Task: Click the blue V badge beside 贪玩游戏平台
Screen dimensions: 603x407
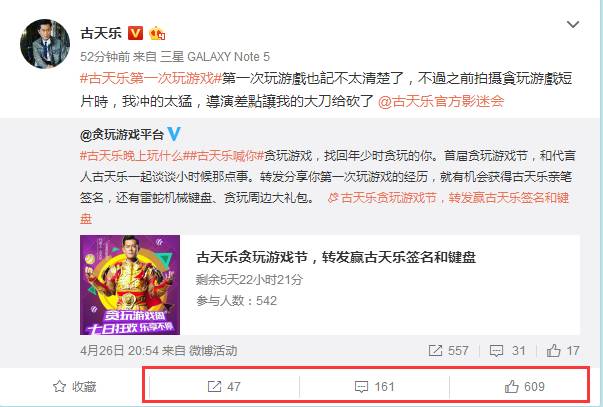Action: [x=173, y=134]
